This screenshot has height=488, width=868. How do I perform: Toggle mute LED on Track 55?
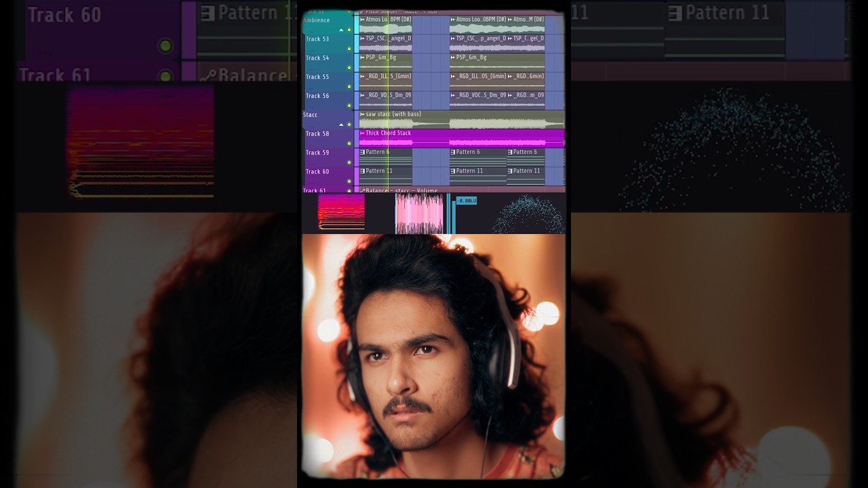tap(350, 87)
